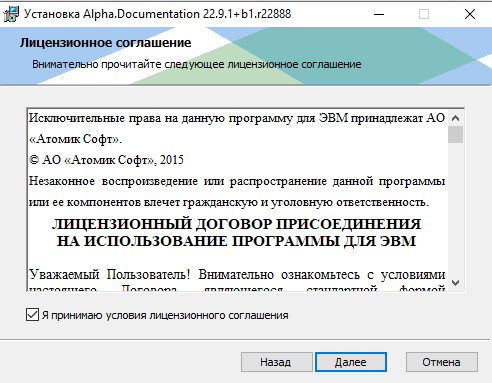The width and height of the screenshot is (492, 383).
Task: Click the line НА ИСПОЛЬЗОВАНИЕ ПРОГРАММЫ ДЛЯ ЭВМ
Action: pyautogui.click(x=237, y=241)
